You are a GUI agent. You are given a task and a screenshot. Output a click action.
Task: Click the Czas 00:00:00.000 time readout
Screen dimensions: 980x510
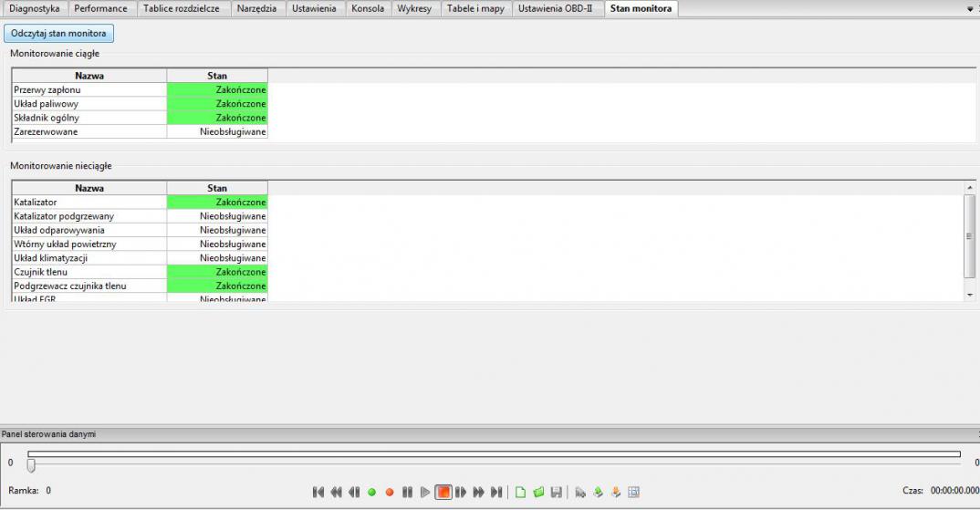click(x=941, y=491)
